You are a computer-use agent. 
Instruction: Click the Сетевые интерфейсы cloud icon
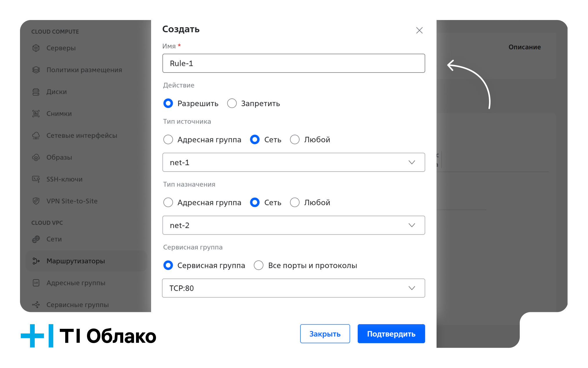[36, 136]
